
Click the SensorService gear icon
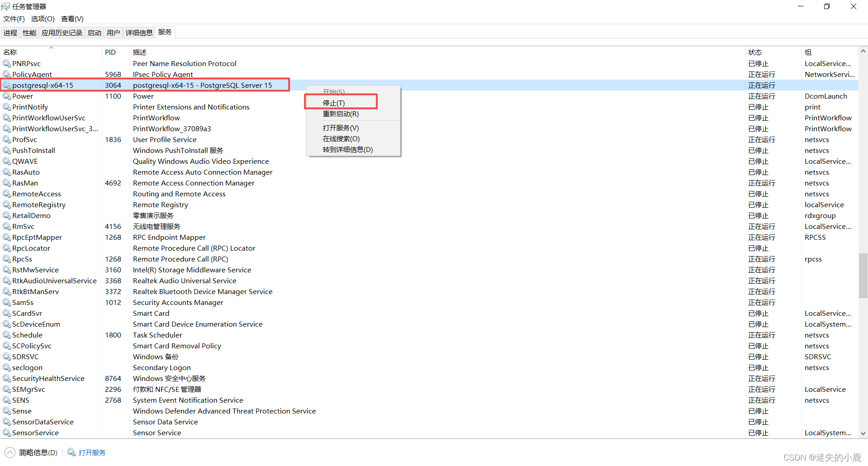coord(7,433)
